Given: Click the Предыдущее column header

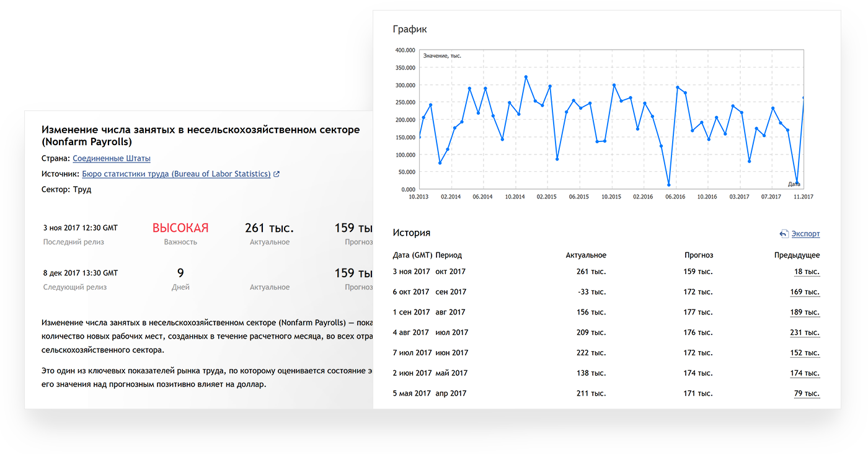Looking at the screenshot, I should (797, 256).
